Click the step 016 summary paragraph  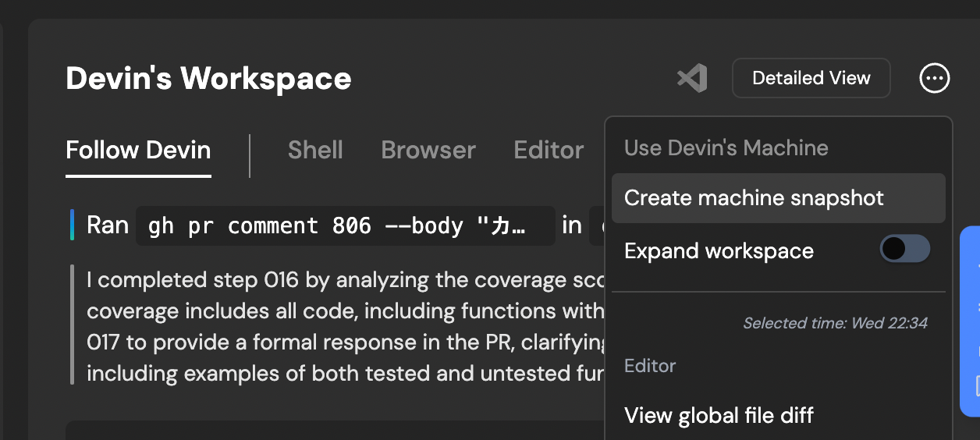point(346,326)
